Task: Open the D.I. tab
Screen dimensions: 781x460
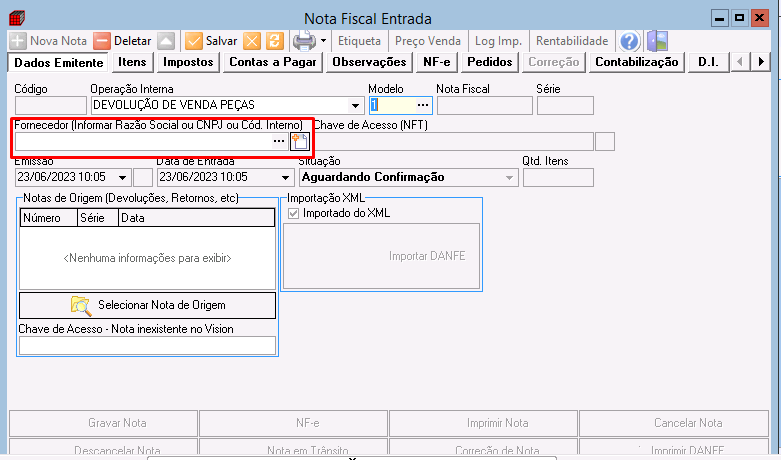Action: (x=708, y=62)
